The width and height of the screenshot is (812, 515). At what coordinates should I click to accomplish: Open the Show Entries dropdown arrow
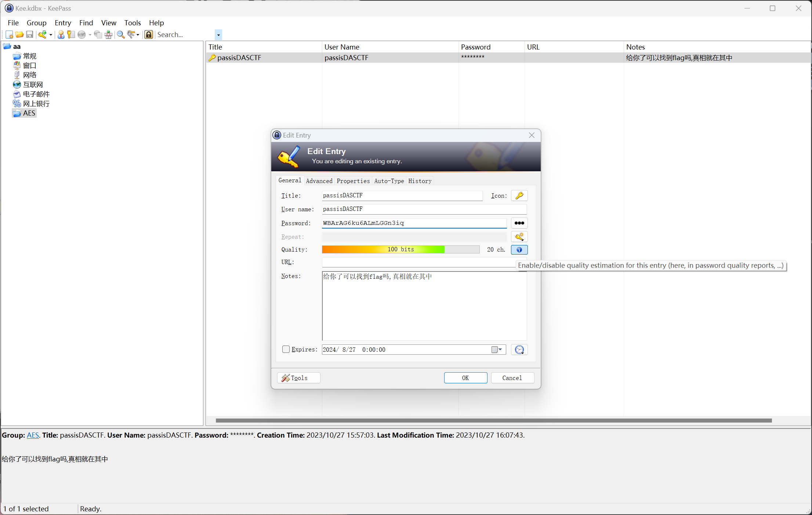138,35
